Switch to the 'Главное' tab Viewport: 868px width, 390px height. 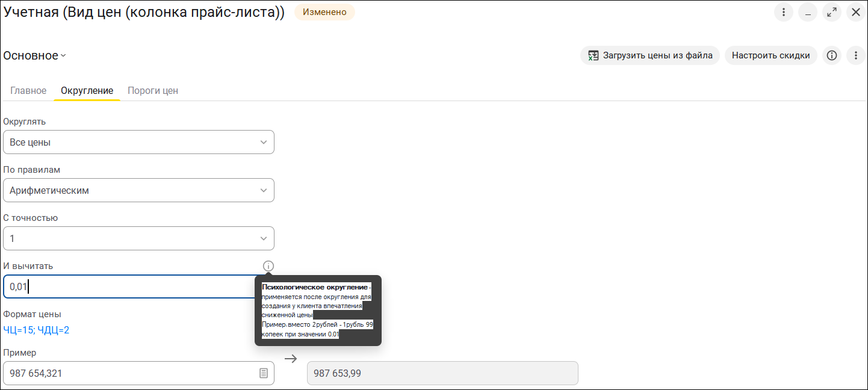[x=28, y=91]
